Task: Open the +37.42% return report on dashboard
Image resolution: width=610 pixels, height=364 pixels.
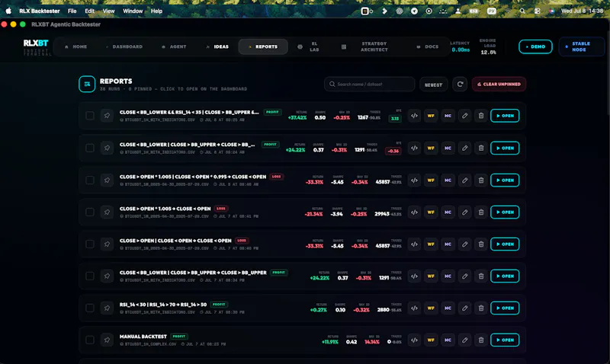Action: [505, 116]
